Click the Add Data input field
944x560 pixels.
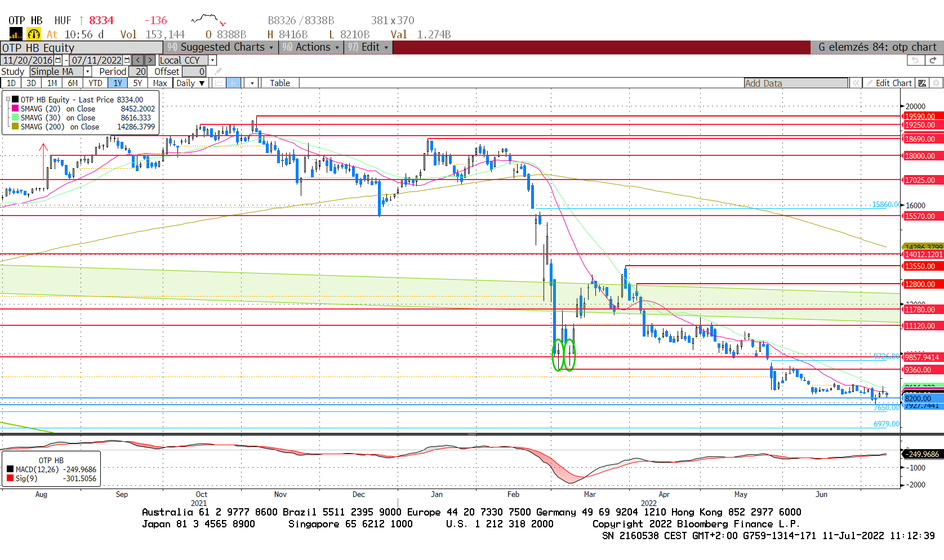click(x=796, y=83)
